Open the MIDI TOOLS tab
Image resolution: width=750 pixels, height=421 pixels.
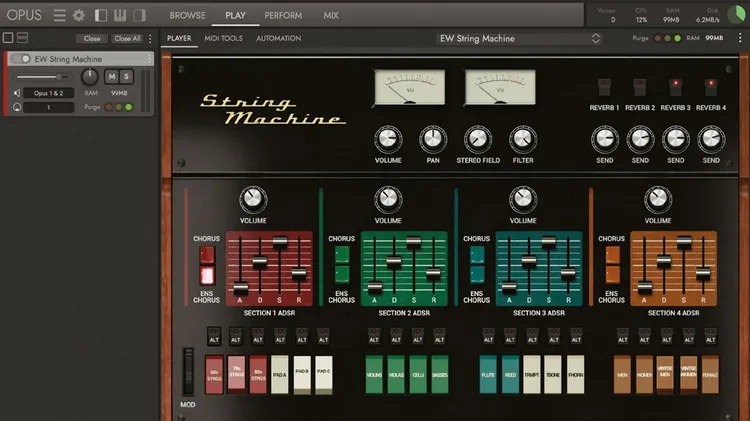pyautogui.click(x=223, y=38)
